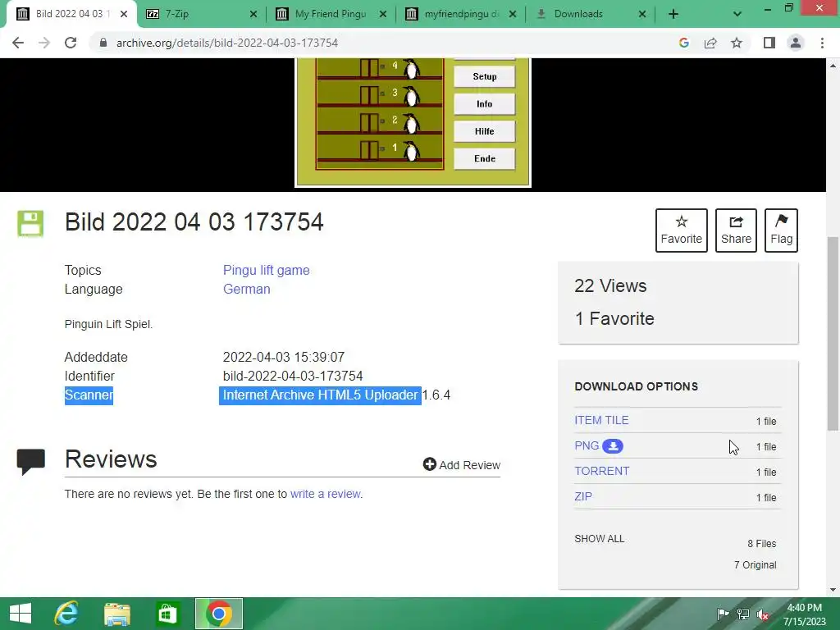This screenshot has width=840, height=630.
Task: Open a new browser tab
Action: pyautogui.click(x=673, y=14)
